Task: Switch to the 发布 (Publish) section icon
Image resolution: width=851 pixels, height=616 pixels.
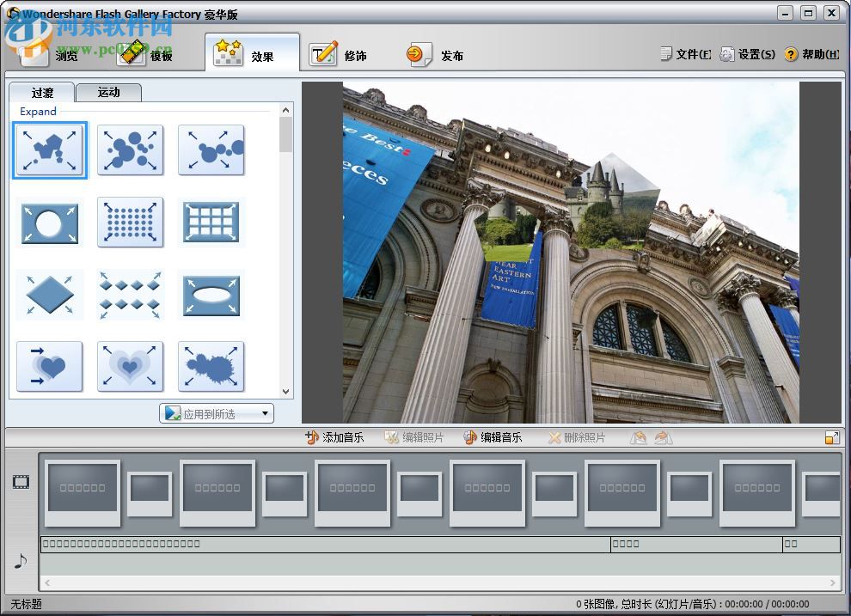Action: pyautogui.click(x=419, y=52)
